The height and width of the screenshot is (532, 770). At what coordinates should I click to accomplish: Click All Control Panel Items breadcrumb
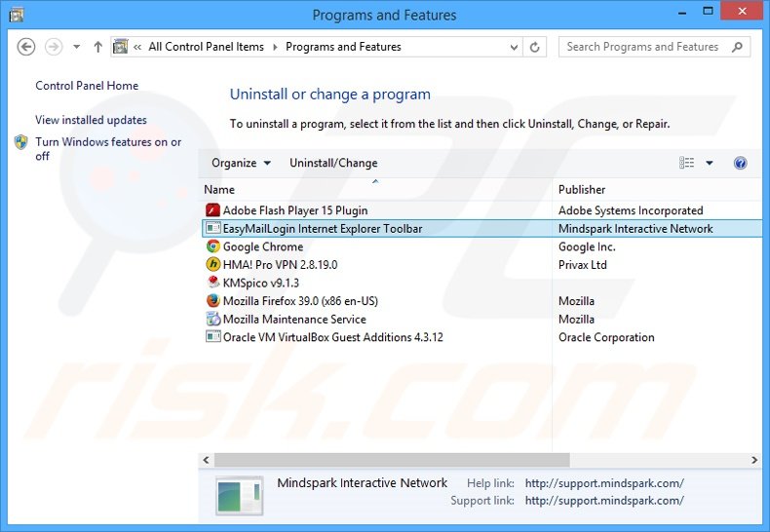[x=206, y=47]
